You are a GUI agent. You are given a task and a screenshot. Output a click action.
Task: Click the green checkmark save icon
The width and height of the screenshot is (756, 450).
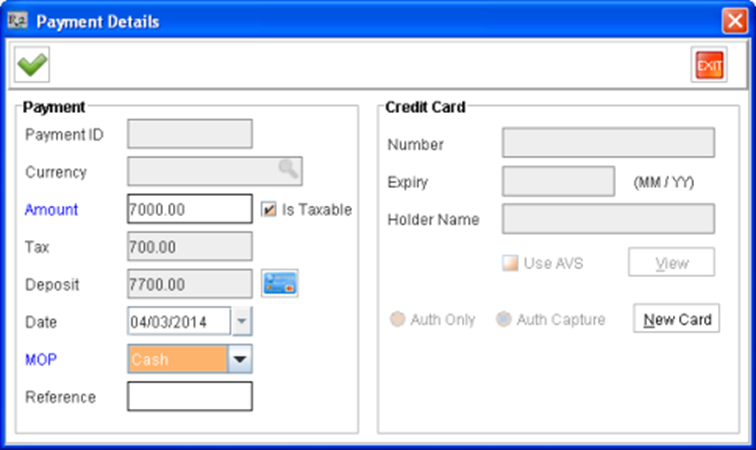tap(32, 65)
